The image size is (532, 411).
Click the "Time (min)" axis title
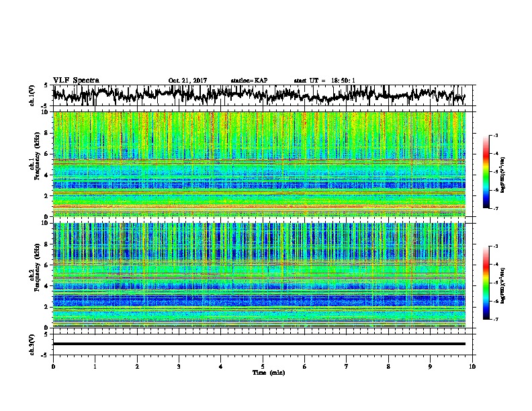(x=269, y=373)
